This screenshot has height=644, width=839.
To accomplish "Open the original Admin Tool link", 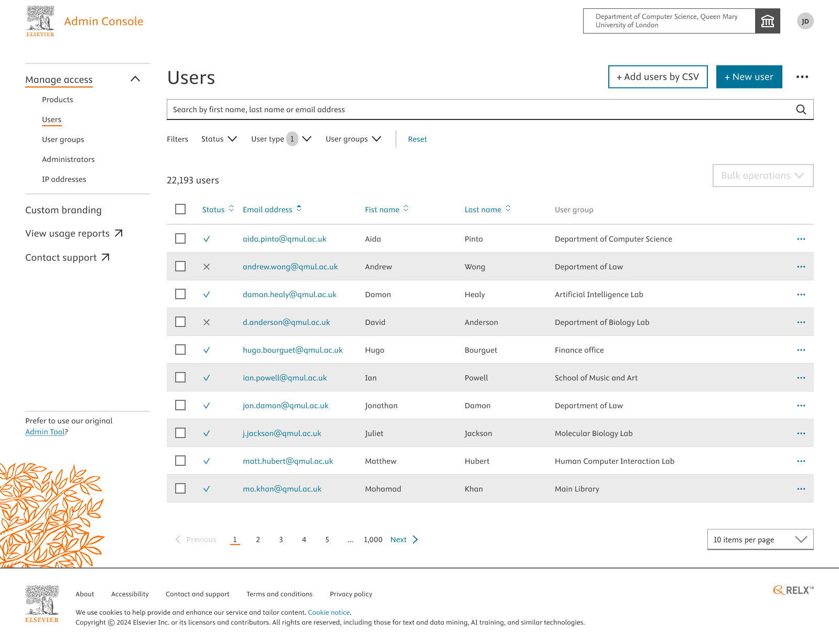I will click(x=45, y=432).
